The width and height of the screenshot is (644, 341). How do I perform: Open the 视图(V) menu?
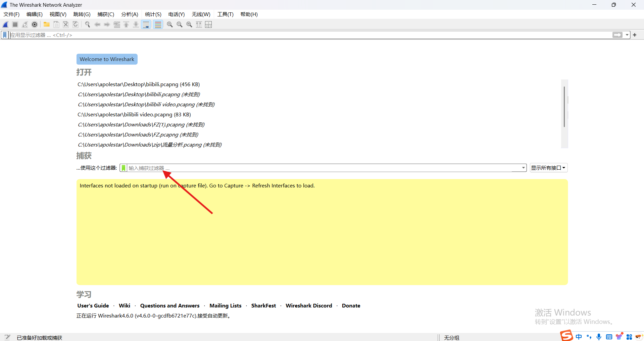(58, 14)
